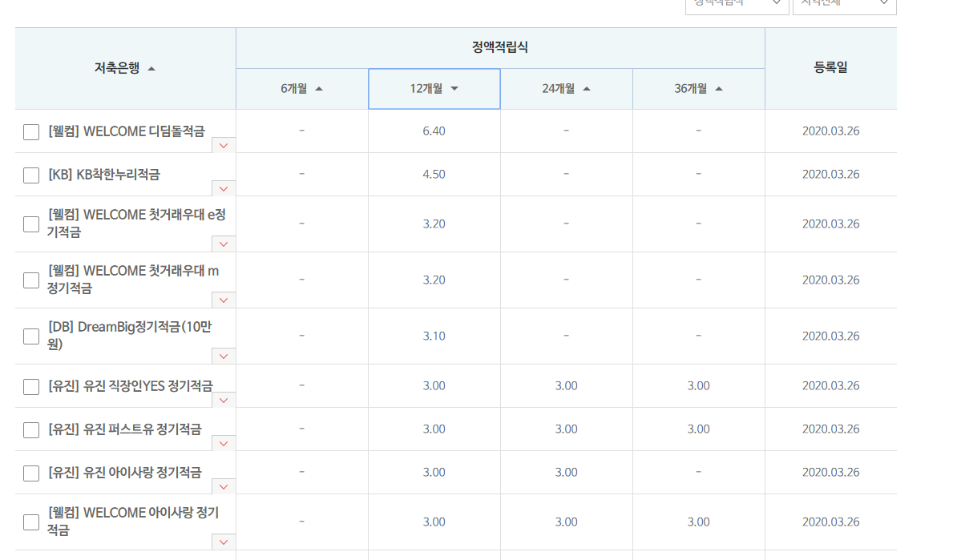
Task: Expand WELCOME 아이사랑 정기적금 details
Action: click(224, 542)
